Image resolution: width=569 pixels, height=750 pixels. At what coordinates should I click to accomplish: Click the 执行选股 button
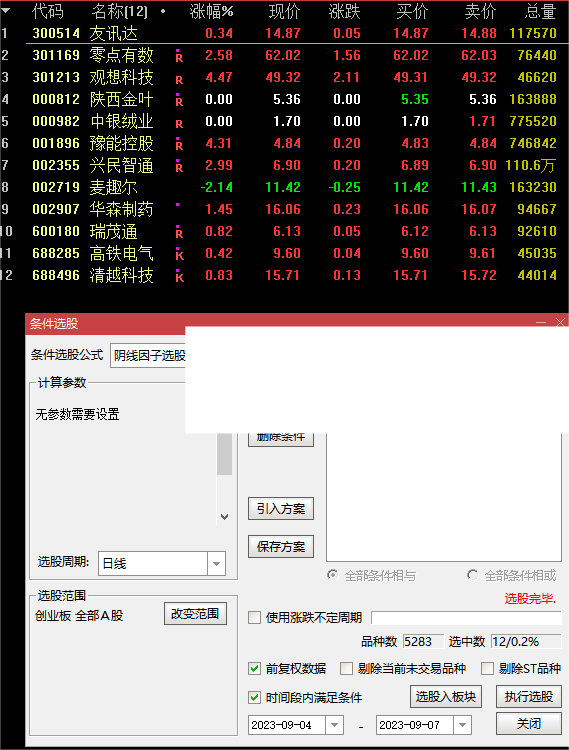point(529,696)
